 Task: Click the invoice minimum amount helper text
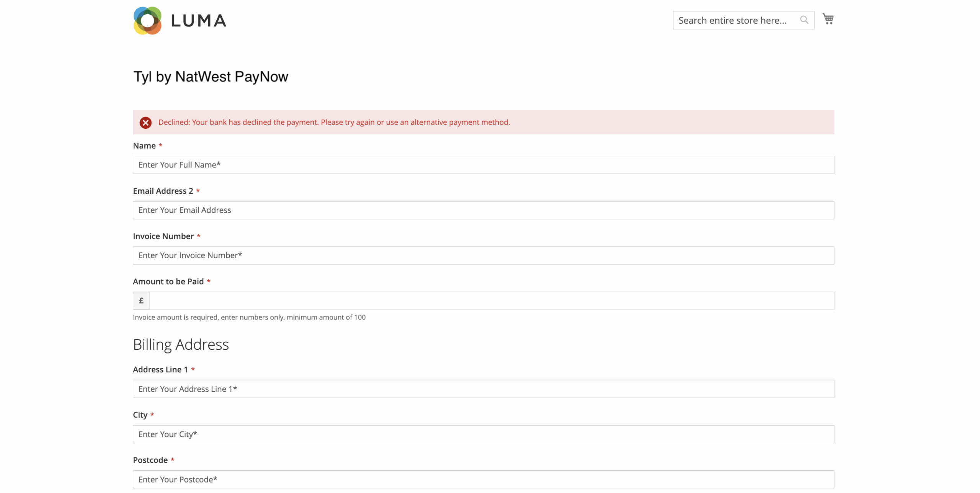(x=249, y=317)
